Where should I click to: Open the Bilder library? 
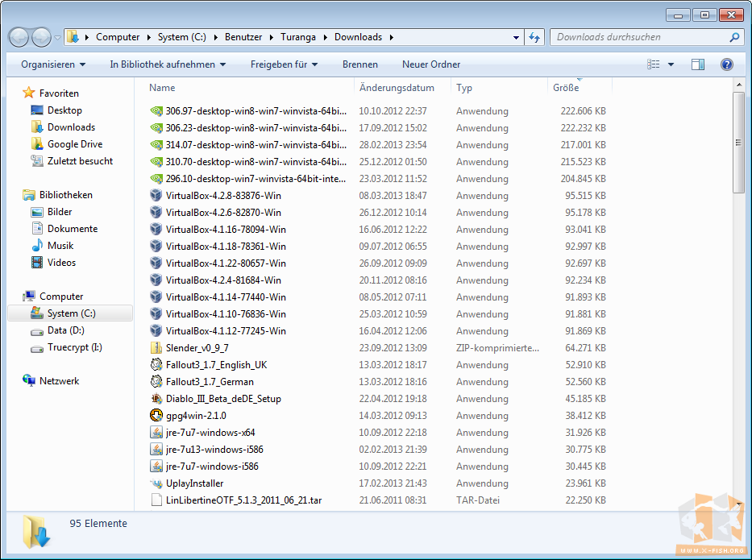(59, 212)
